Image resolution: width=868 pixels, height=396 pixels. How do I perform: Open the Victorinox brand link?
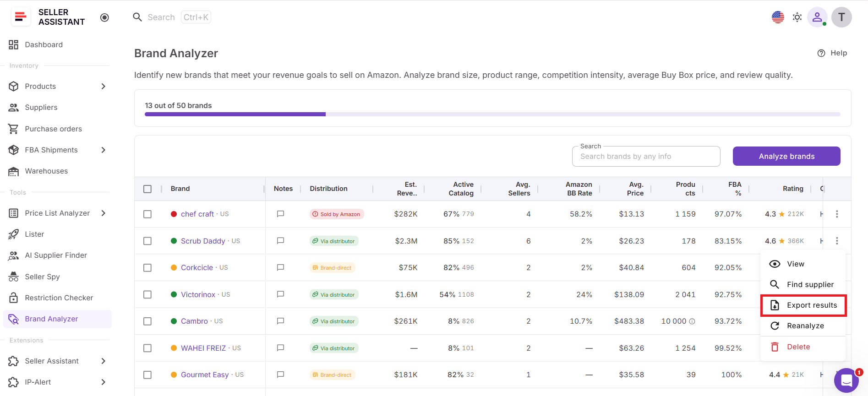[x=198, y=294]
